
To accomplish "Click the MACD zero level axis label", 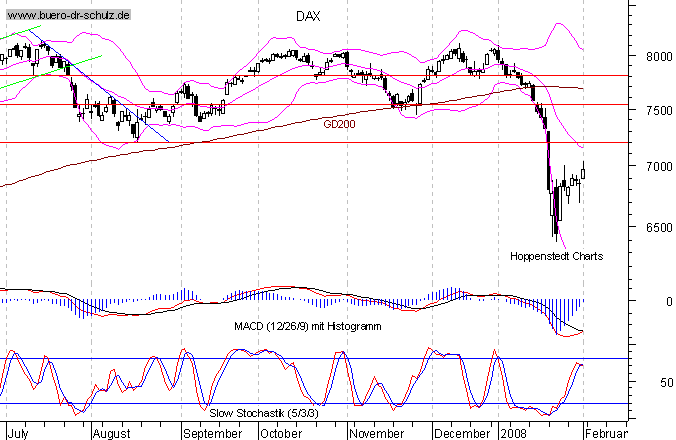I will [656, 300].
